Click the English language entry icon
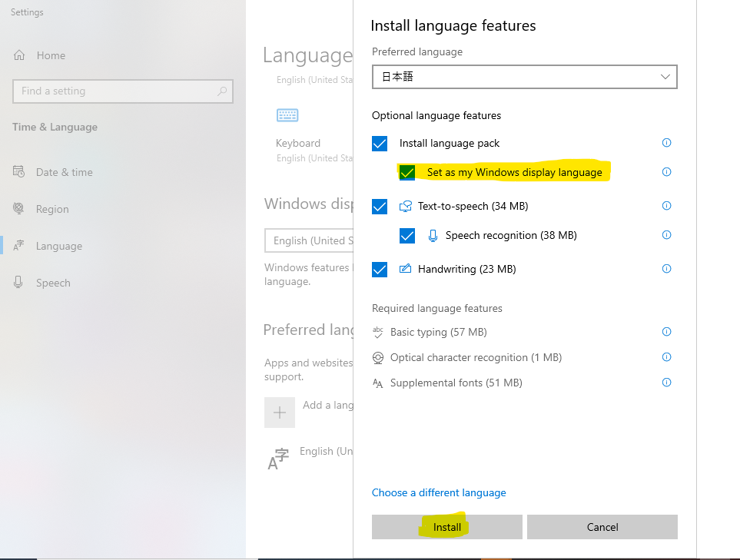 point(278,459)
